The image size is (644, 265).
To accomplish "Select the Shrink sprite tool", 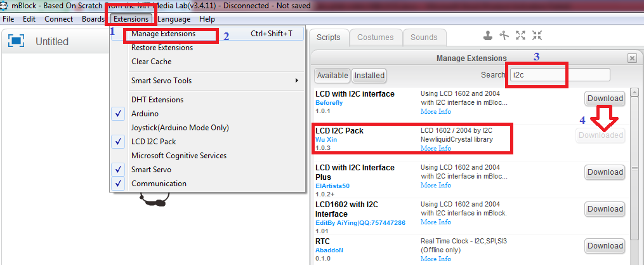I will (537, 36).
